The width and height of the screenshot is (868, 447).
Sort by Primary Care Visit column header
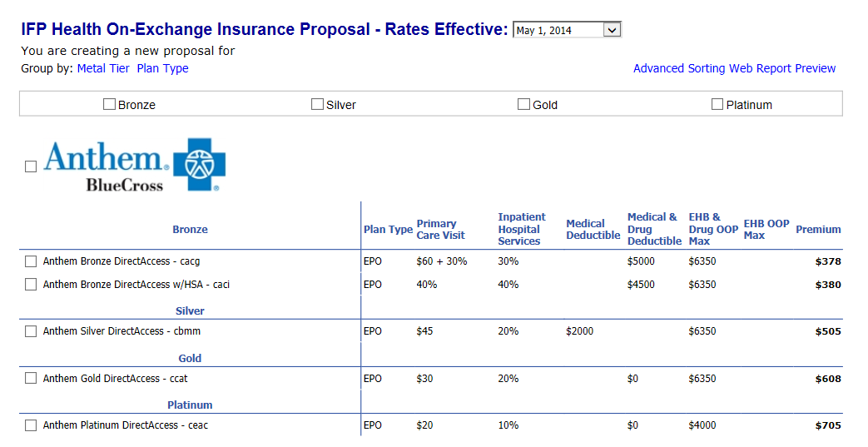tap(440, 229)
